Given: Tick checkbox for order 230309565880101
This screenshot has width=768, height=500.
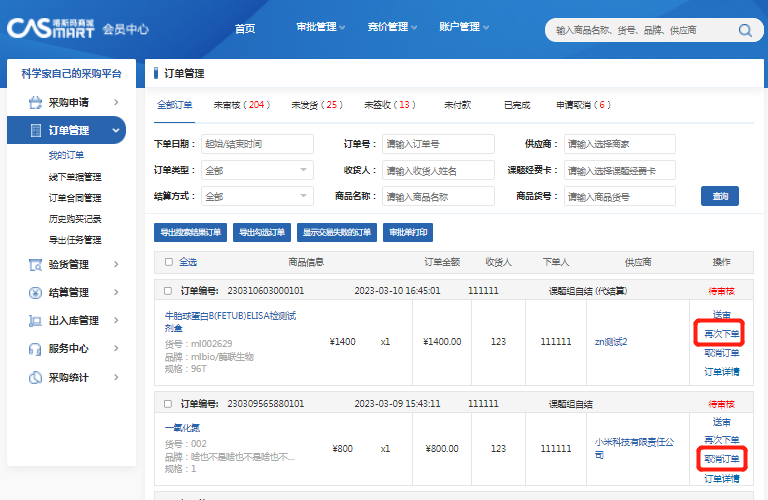Looking at the screenshot, I should coord(168,405).
